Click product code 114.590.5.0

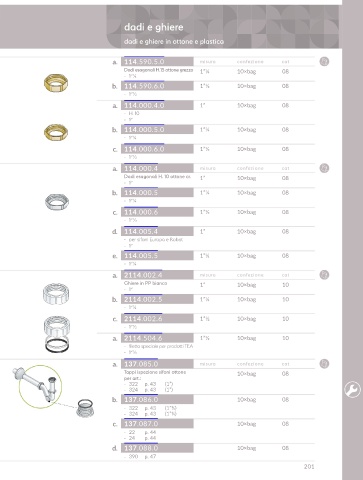(x=144, y=62)
